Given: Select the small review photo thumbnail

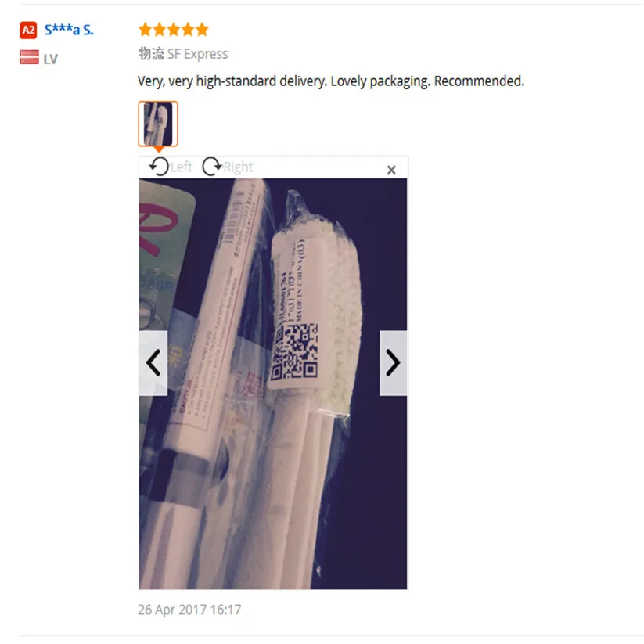Looking at the screenshot, I should click(x=158, y=124).
